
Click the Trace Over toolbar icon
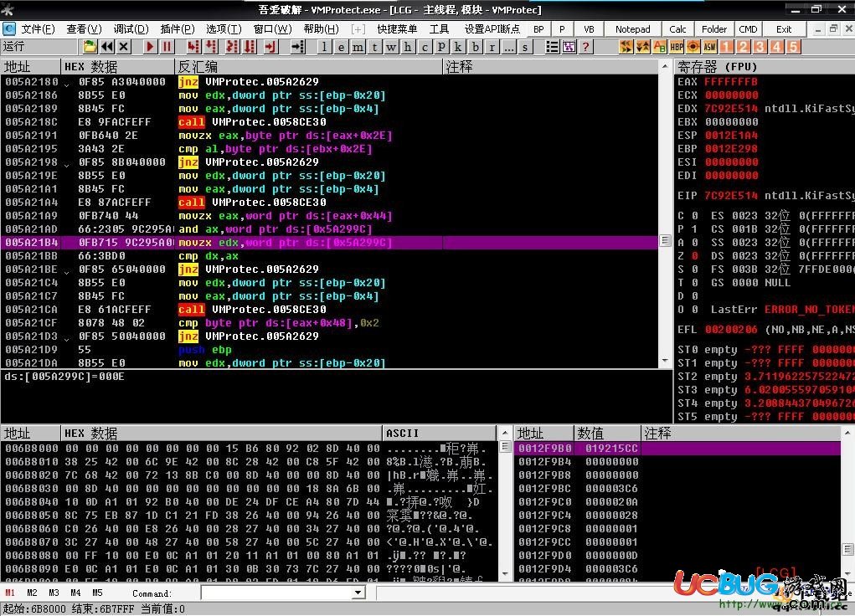pyautogui.click(x=250, y=47)
